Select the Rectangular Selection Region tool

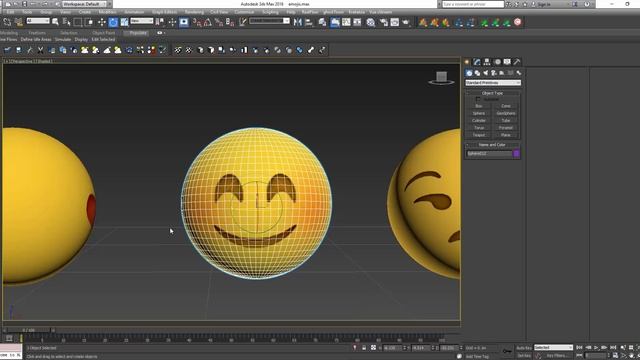coord(78,22)
